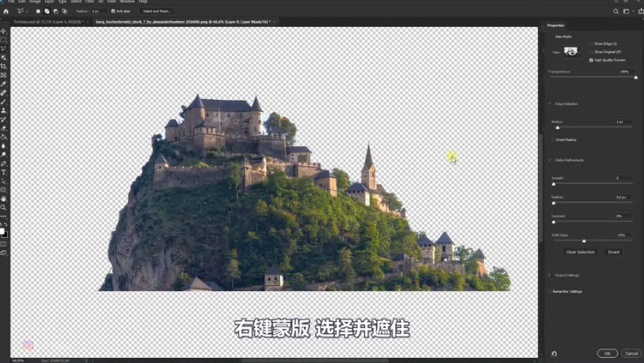
Task: Open the File menu
Action: [11, 2]
